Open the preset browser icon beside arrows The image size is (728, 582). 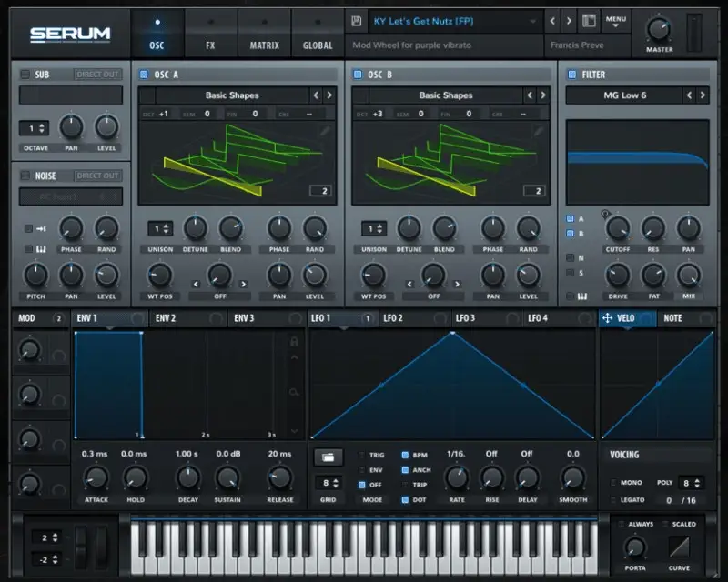coord(589,21)
